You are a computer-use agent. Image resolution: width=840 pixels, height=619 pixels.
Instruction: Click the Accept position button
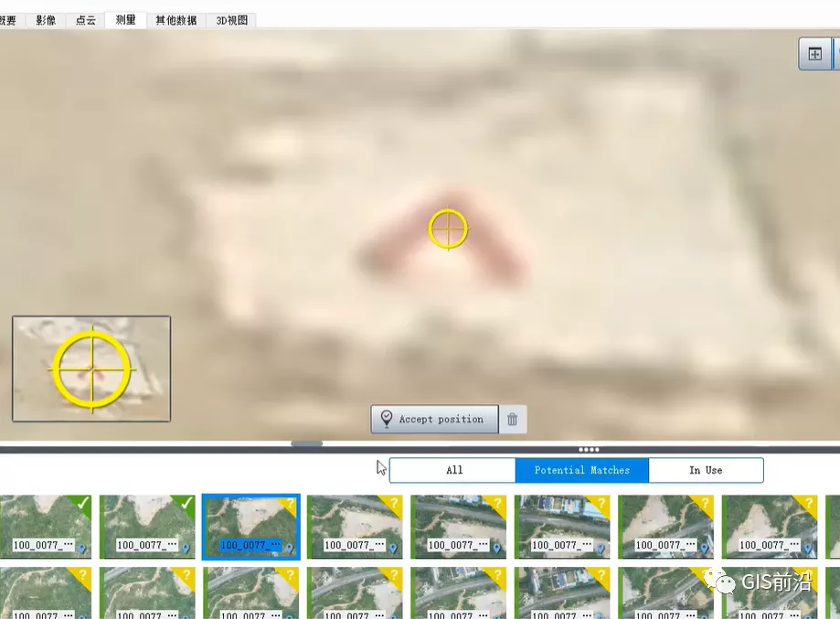[x=433, y=419]
